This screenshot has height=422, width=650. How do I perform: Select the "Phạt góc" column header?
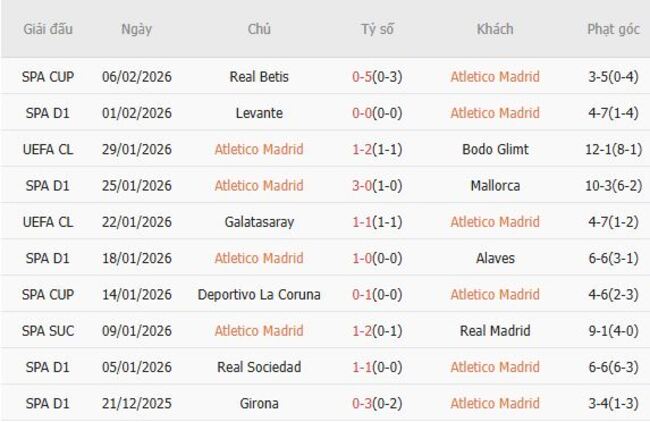tap(613, 29)
